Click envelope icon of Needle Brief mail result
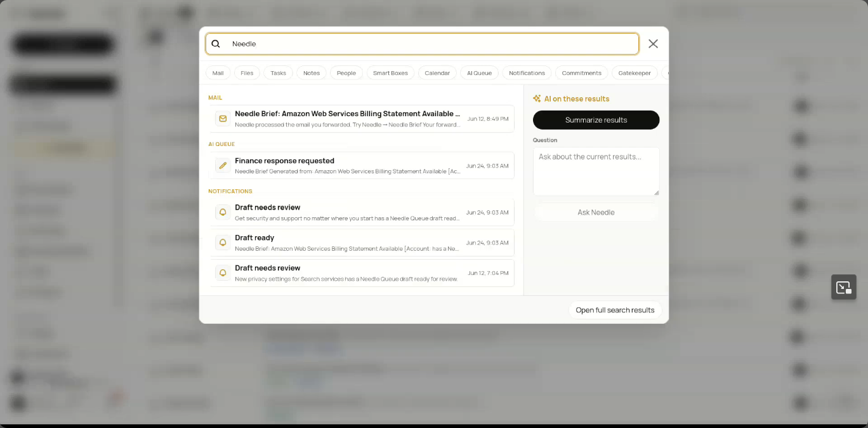The width and height of the screenshot is (868, 428). tap(223, 119)
